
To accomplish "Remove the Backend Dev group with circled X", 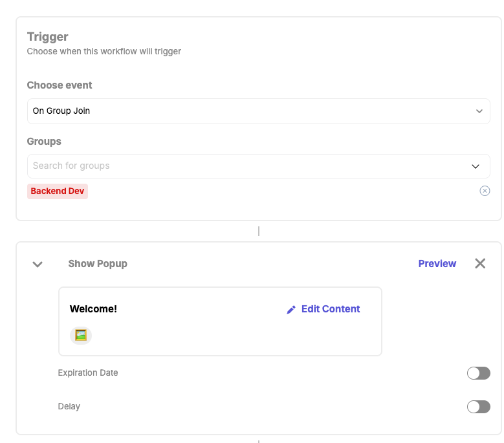I will 485,191.
